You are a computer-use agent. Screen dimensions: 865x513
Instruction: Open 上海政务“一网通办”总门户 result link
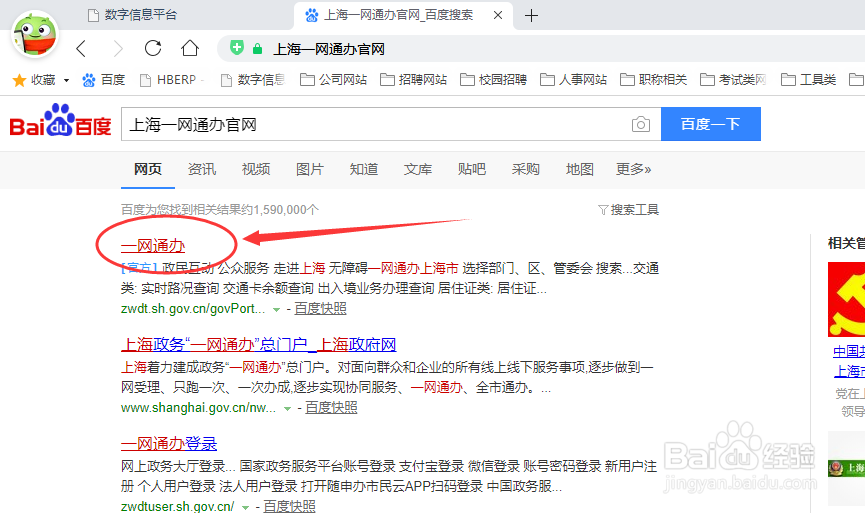[x=259, y=345]
